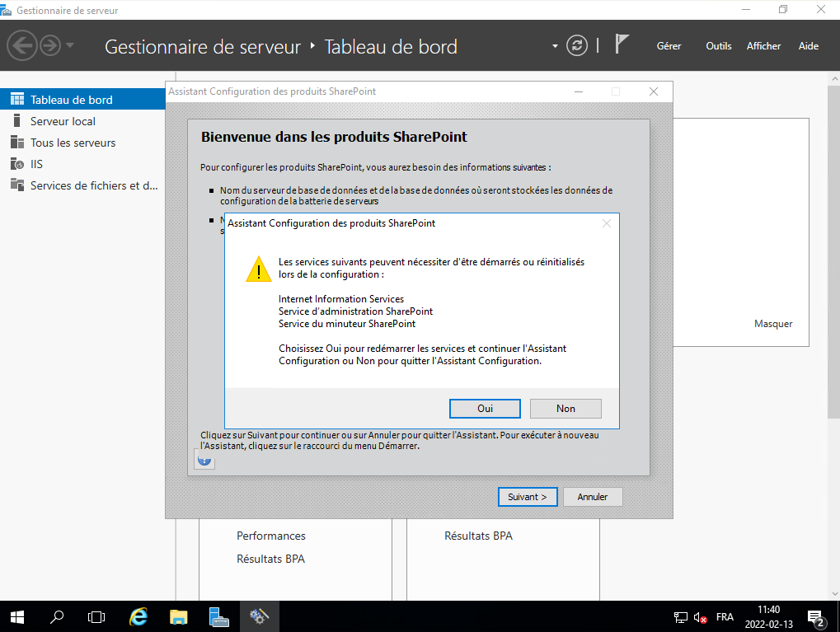
Task: Click the help icon in SharePoint wizard
Action: point(204,460)
